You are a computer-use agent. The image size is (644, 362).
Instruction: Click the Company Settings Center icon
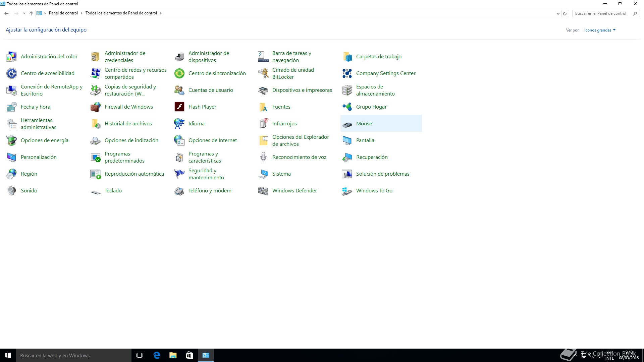[x=347, y=73]
